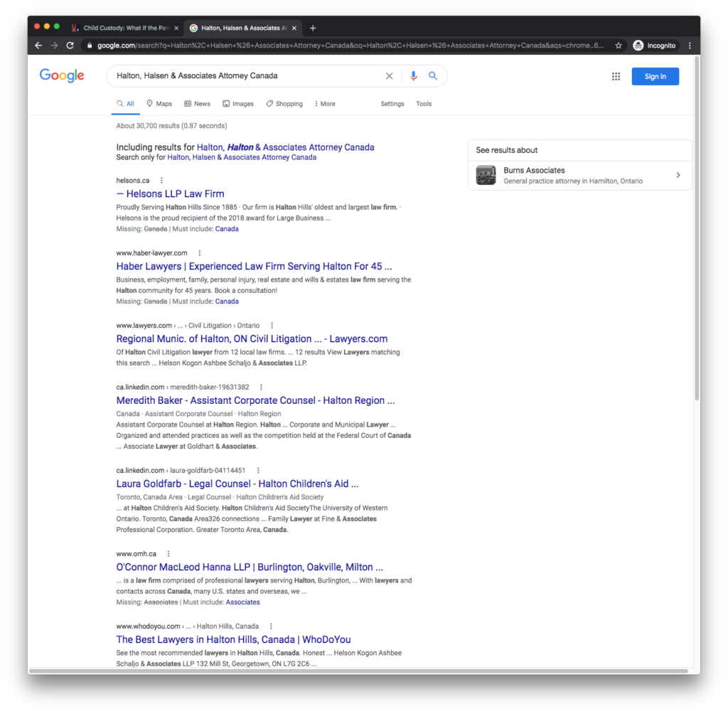The height and width of the screenshot is (714, 728).
Task: Open options menu next to helsons.ca
Action: pyautogui.click(x=161, y=181)
